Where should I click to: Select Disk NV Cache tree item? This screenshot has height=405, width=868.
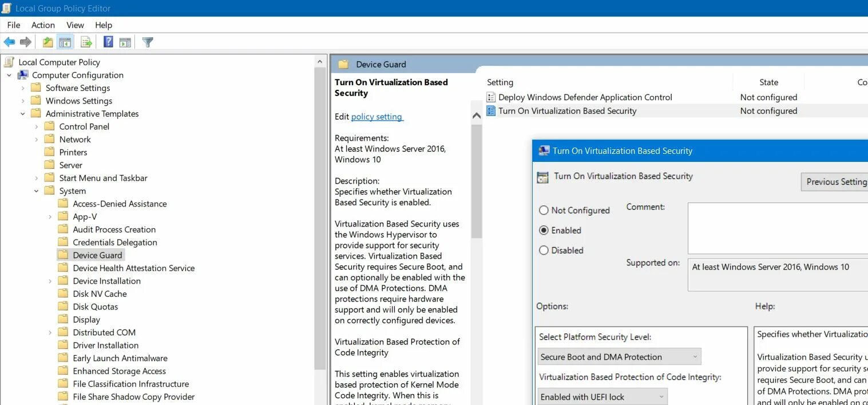[x=100, y=293]
